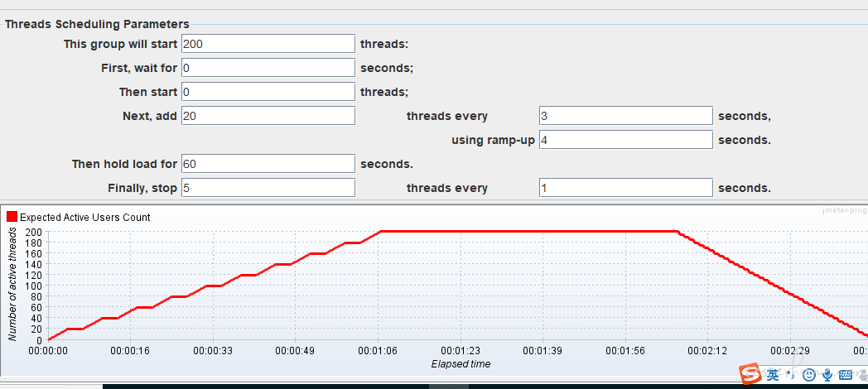The width and height of the screenshot is (868, 389).
Task: Click the 00:01:06 time marker on chart axis
Action: pos(378,351)
